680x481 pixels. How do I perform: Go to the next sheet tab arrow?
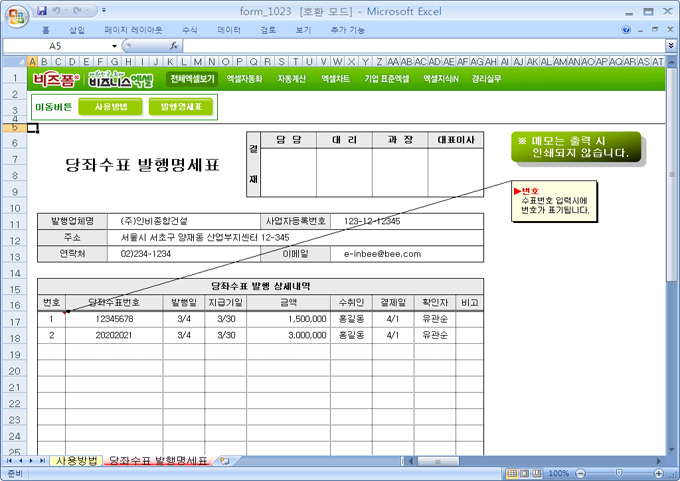[x=31, y=461]
